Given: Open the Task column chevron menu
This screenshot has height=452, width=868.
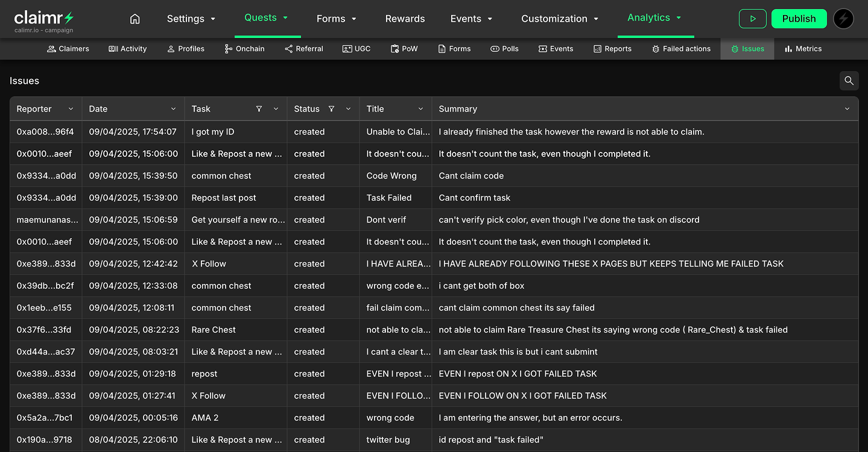Looking at the screenshot, I should click(x=276, y=109).
